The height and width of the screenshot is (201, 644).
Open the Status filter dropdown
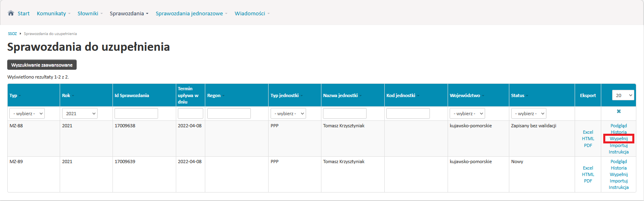click(x=529, y=114)
